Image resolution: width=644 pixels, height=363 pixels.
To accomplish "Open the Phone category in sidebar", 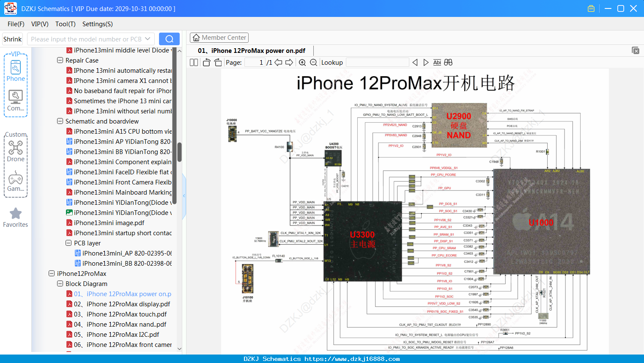I will tap(16, 70).
